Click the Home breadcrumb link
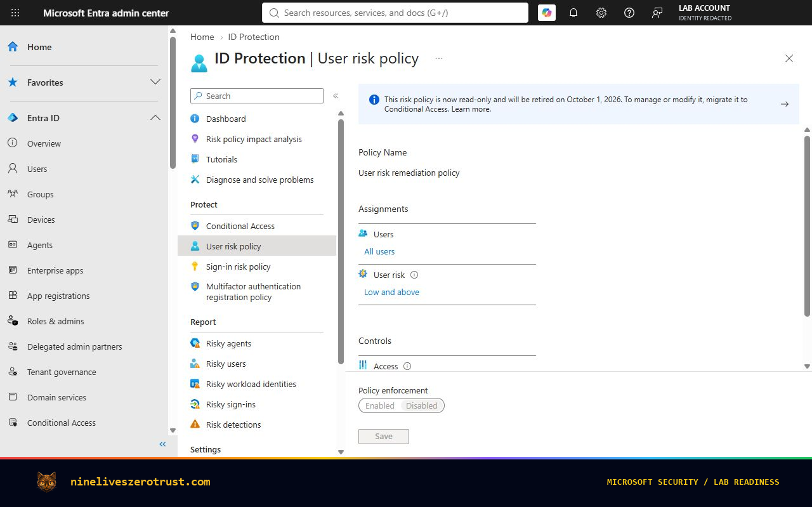Image resolution: width=812 pixels, height=507 pixels. (x=202, y=37)
